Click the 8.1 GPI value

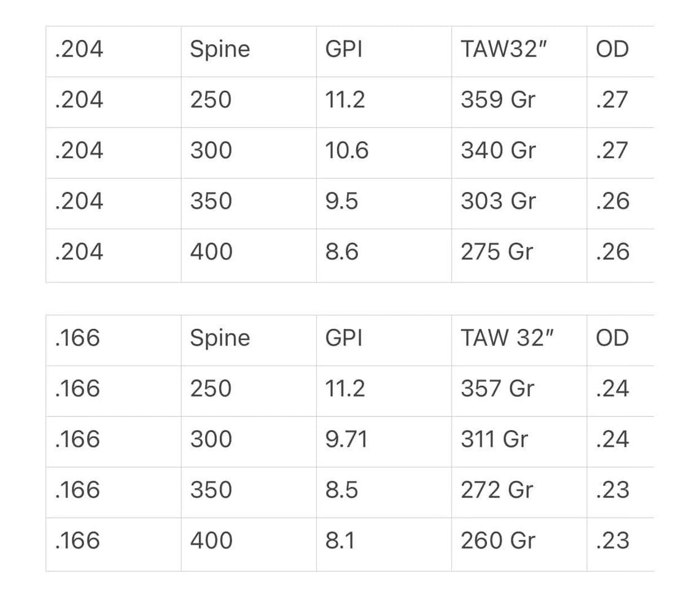coord(340,541)
